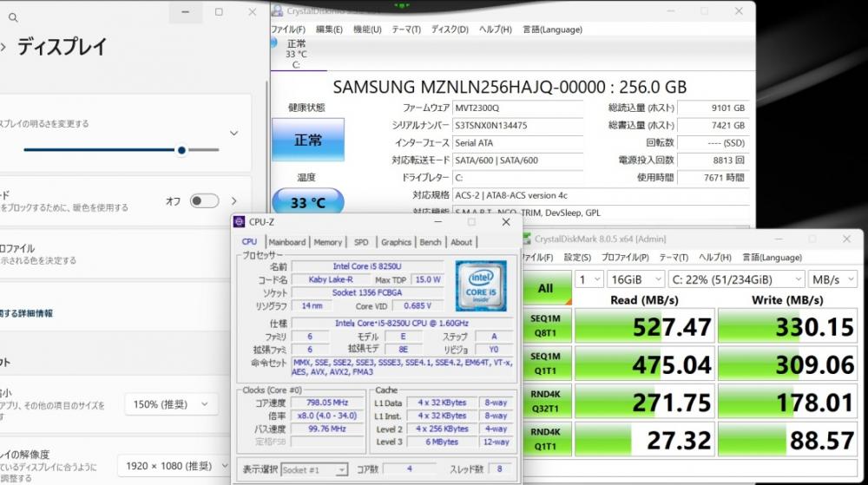Click the 正常 health status button
This screenshot has width=868, height=485.
[x=308, y=140]
